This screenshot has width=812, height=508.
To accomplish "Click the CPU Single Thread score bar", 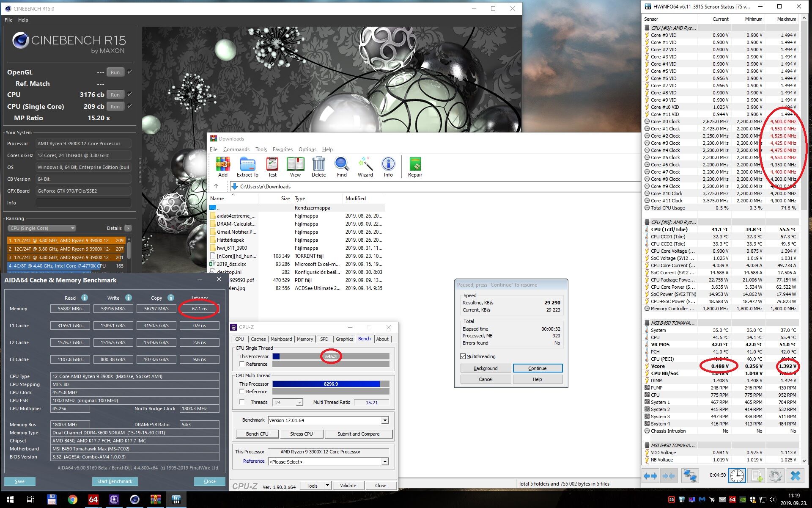I will (x=331, y=356).
